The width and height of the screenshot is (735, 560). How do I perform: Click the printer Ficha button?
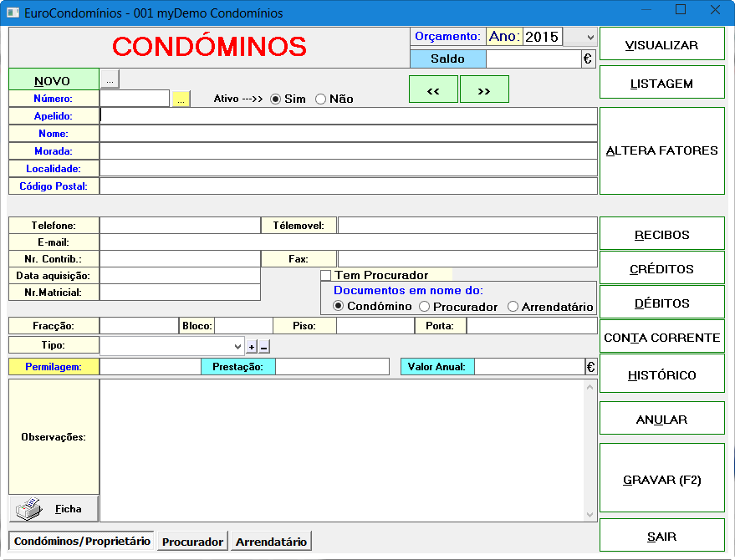[x=54, y=508]
